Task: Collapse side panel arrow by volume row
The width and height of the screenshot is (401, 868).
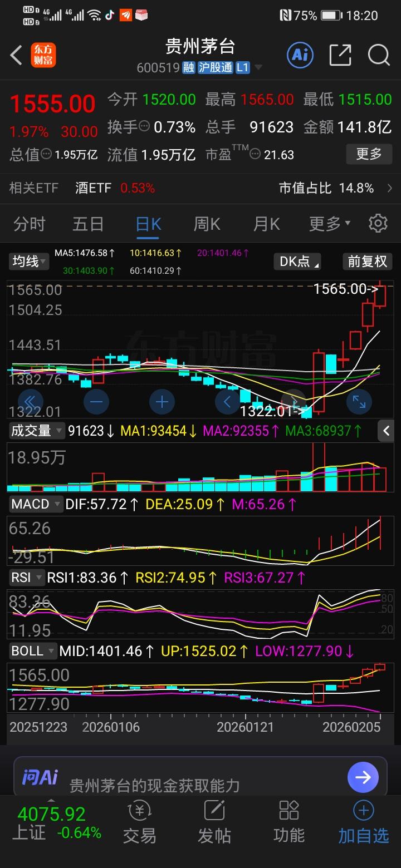Action: 387,430
